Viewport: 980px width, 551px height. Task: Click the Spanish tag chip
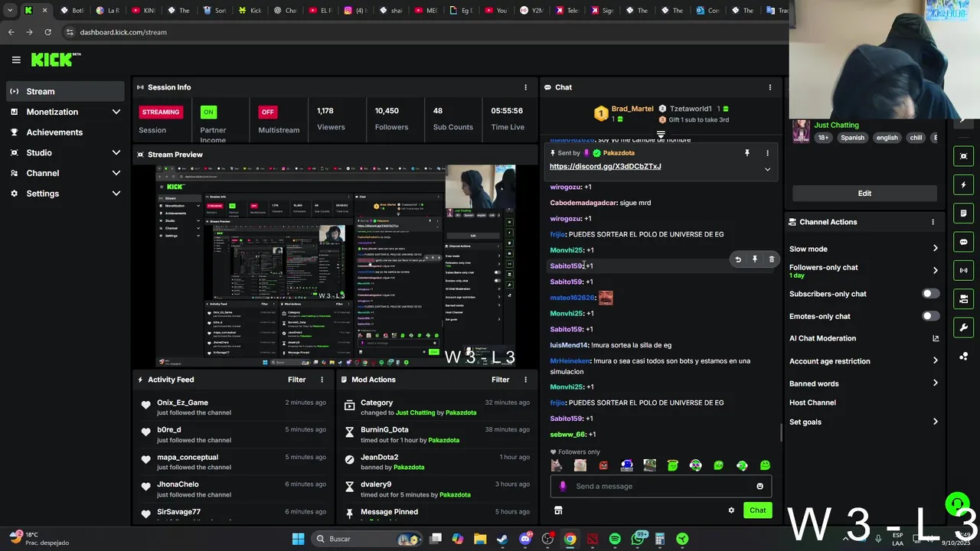click(x=852, y=138)
